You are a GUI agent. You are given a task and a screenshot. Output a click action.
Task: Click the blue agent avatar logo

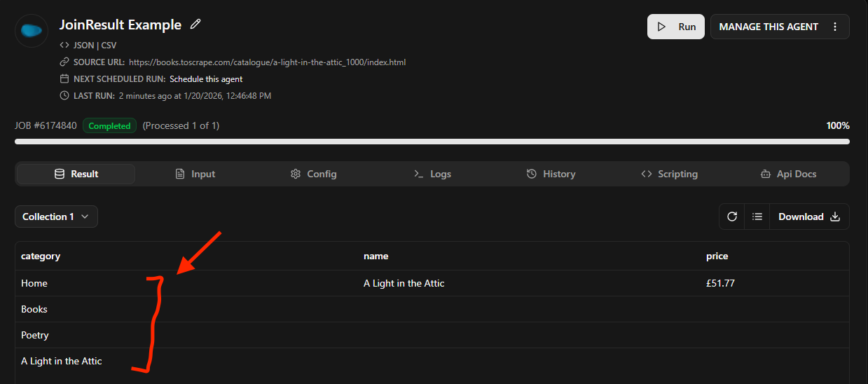32,30
